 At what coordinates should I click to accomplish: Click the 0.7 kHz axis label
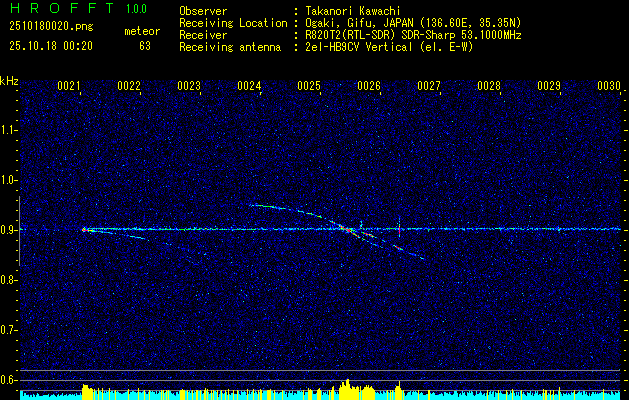point(8,331)
